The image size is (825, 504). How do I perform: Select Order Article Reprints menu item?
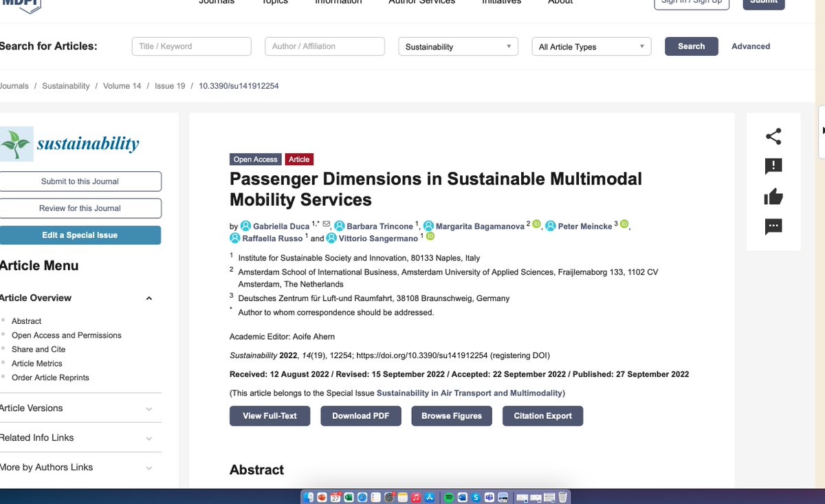(x=50, y=377)
